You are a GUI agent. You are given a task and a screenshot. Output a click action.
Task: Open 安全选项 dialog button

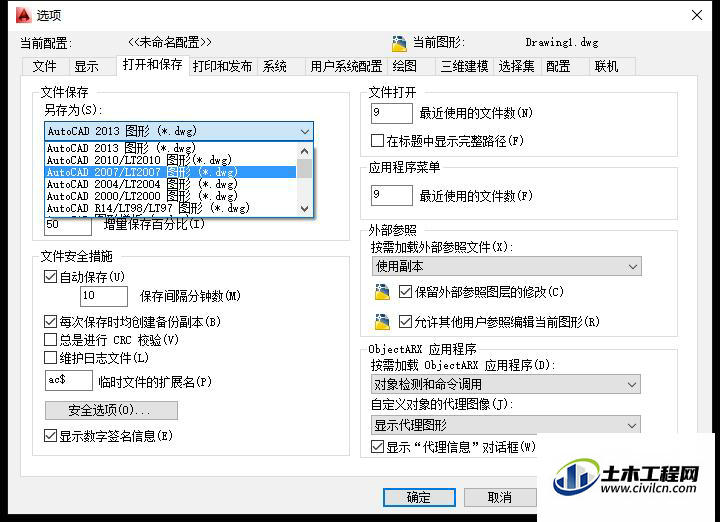click(111, 410)
